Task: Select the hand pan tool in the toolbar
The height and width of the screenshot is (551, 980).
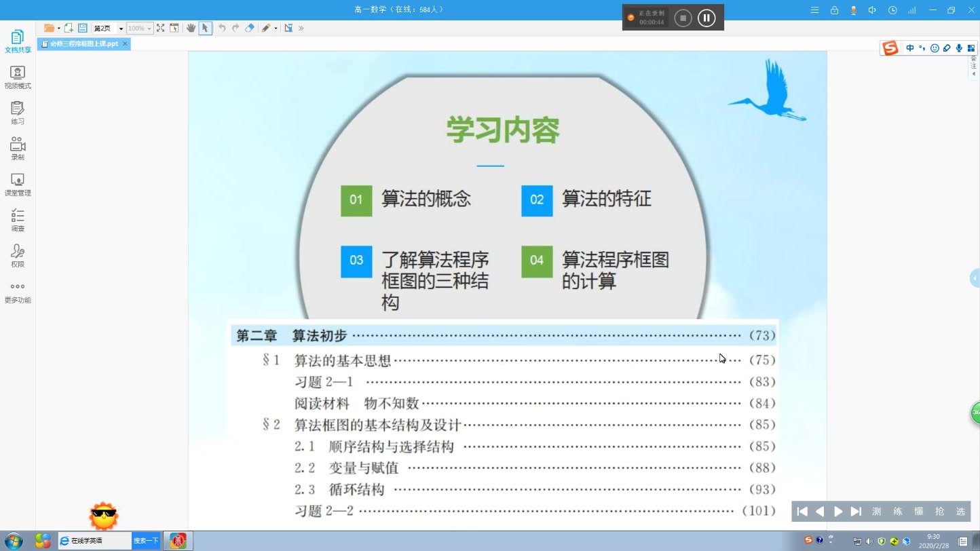Action: click(x=191, y=28)
